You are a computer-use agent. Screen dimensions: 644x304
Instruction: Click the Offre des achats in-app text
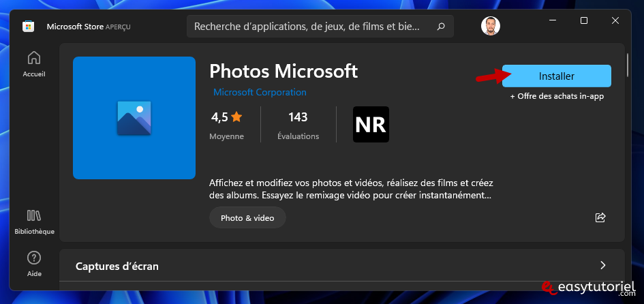click(x=557, y=97)
